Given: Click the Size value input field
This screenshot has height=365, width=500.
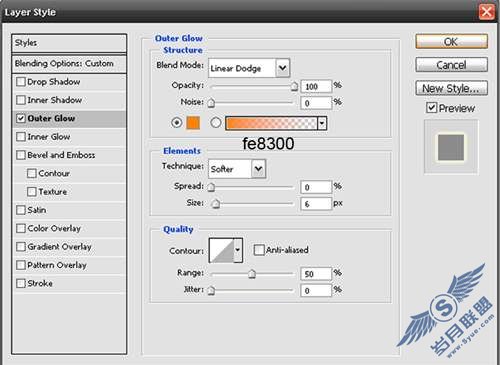Looking at the screenshot, I should (316, 204).
